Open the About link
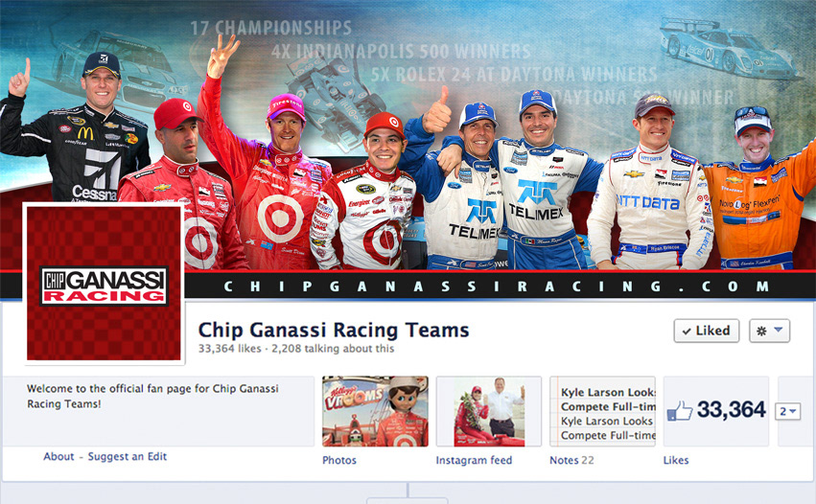 click(x=58, y=456)
